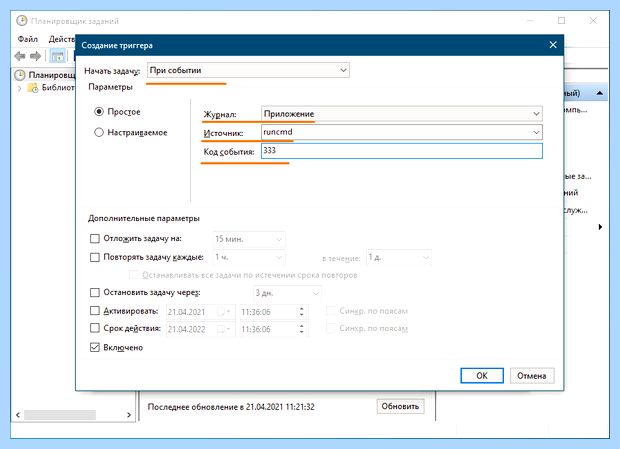Screen dimensions: 620x449
Task: Click the Код события input field
Action: pos(402,151)
